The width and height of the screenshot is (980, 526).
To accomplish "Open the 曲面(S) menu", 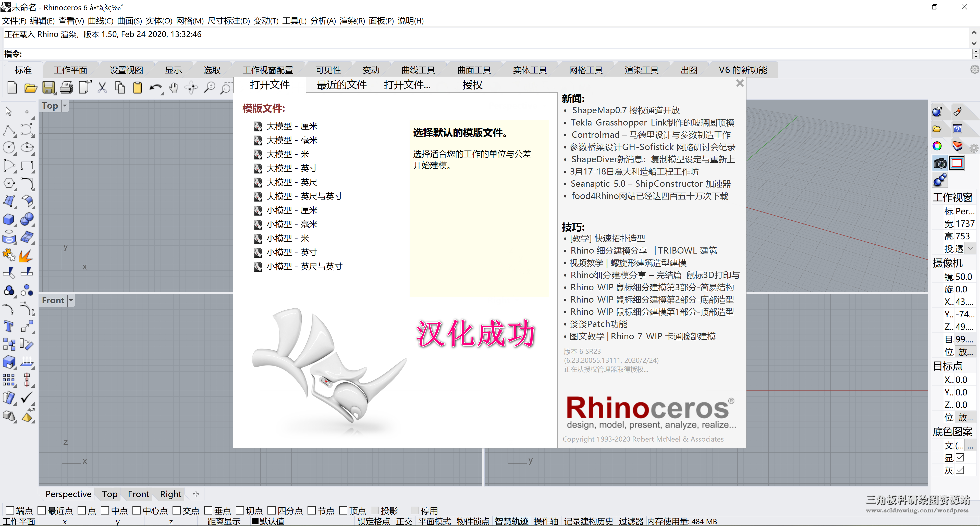I will click(x=129, y=21).
